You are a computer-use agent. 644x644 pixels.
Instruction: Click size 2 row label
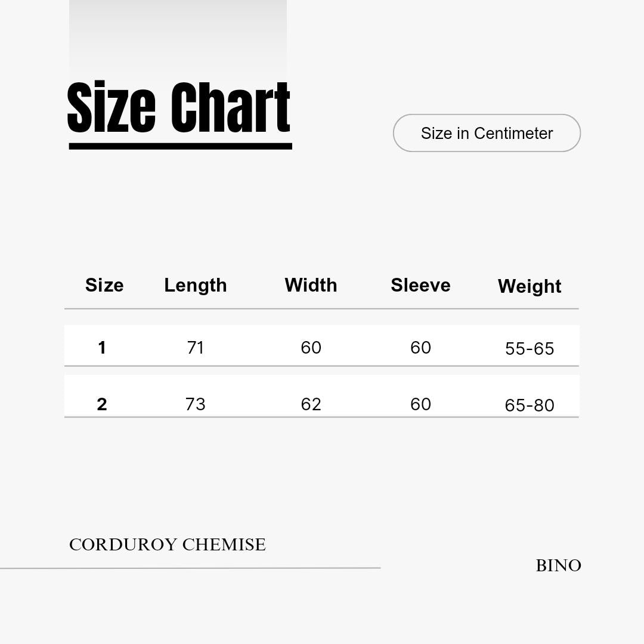(x=102, y=404)
